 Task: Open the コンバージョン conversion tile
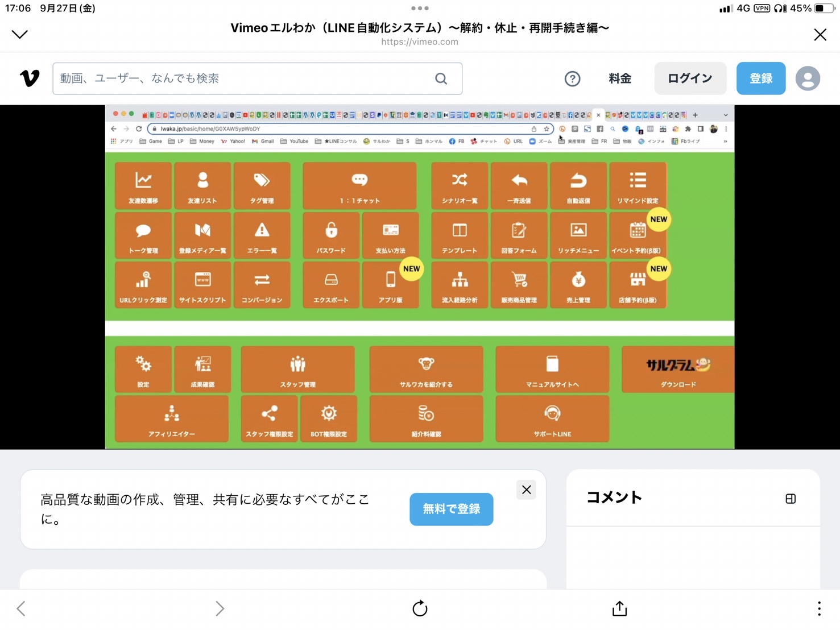[x=262, y=284]
